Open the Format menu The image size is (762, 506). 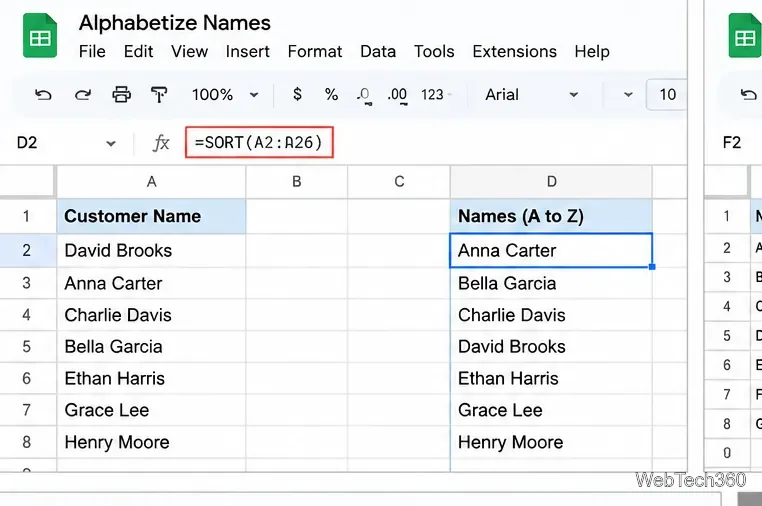click(314, 52)
